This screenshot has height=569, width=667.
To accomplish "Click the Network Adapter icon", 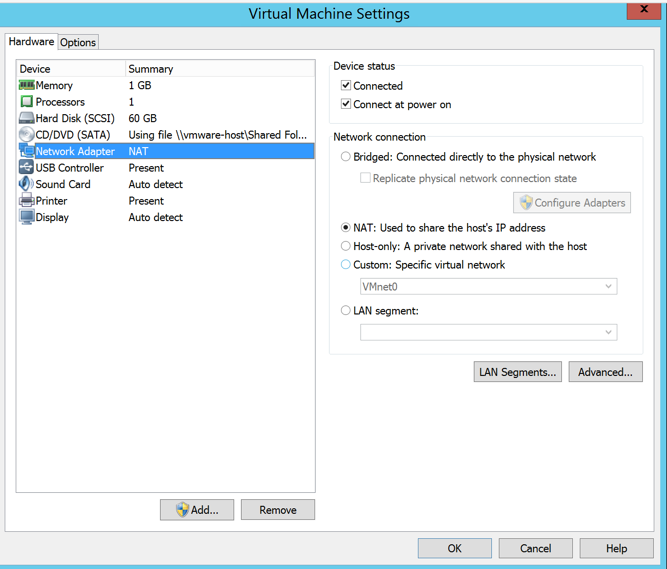I will [x=26, y=151].
